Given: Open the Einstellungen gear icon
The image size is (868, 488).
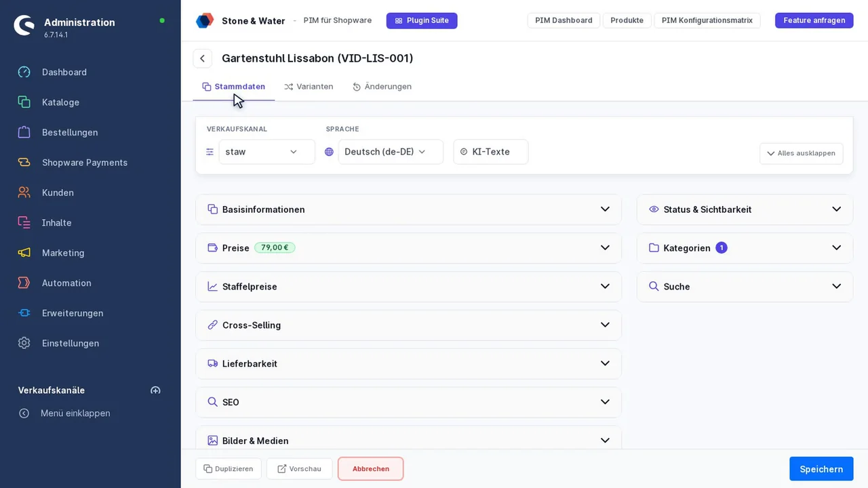Looking at the screenshot, I should tap(24, 343).
